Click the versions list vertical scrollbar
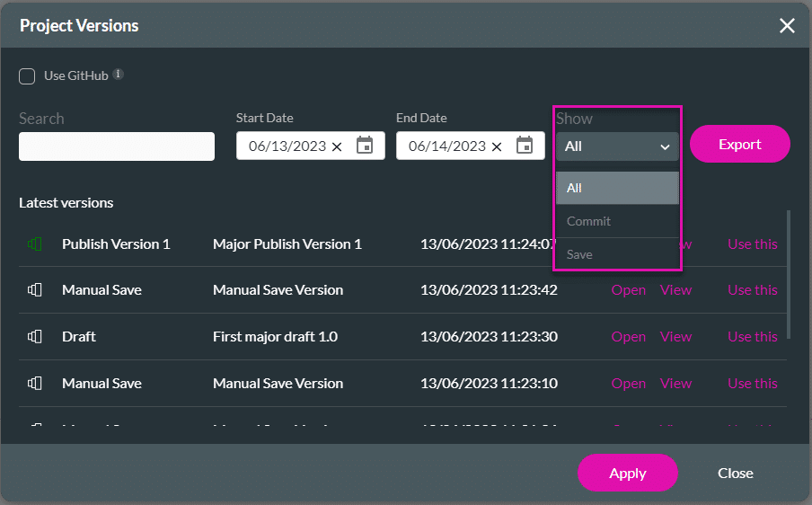Screen dimensions: 812x505 pos(789,274)
